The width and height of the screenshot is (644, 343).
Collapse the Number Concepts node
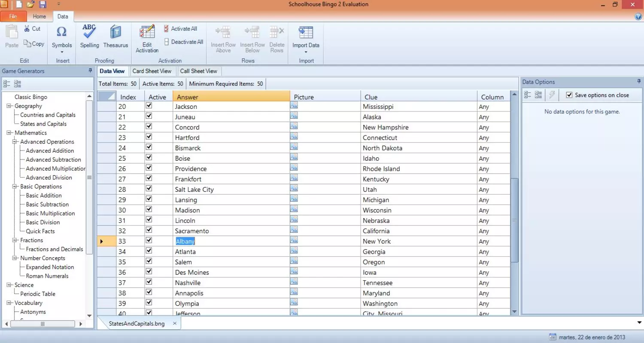(x=15, y=258)
